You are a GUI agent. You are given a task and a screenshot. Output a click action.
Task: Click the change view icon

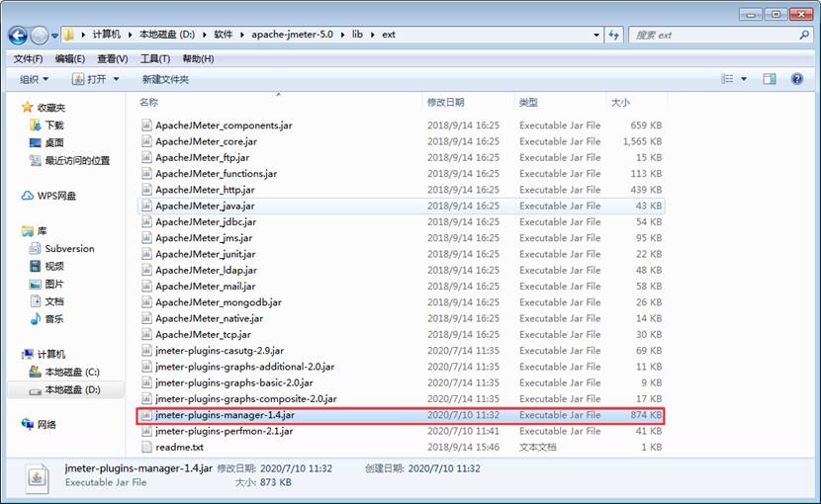pyautogui.click(x=727, y=79)
